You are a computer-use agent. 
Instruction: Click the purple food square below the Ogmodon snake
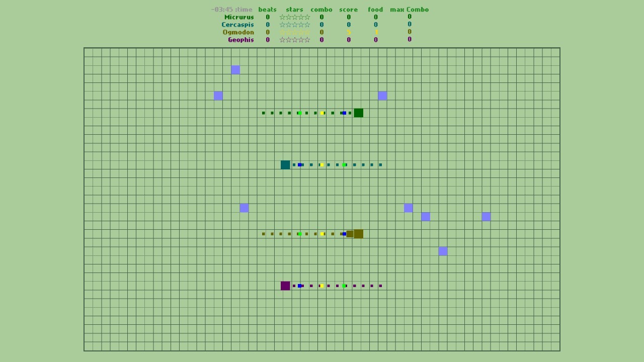[x=443, y=251]
